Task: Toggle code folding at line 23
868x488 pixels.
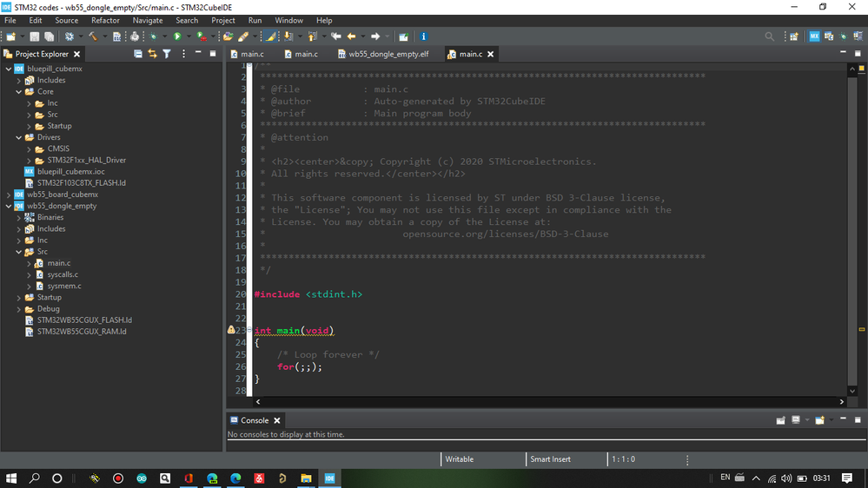Action: (x=249, y=330)
